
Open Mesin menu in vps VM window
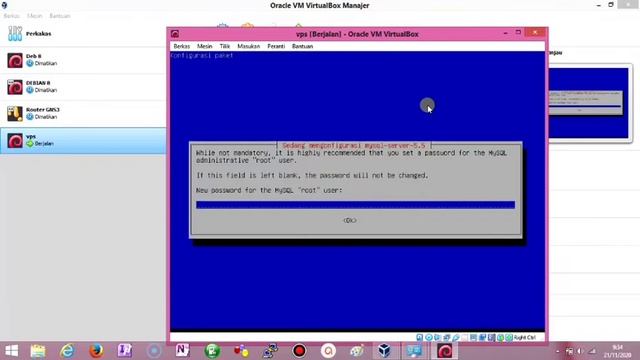tap(204, 46)
